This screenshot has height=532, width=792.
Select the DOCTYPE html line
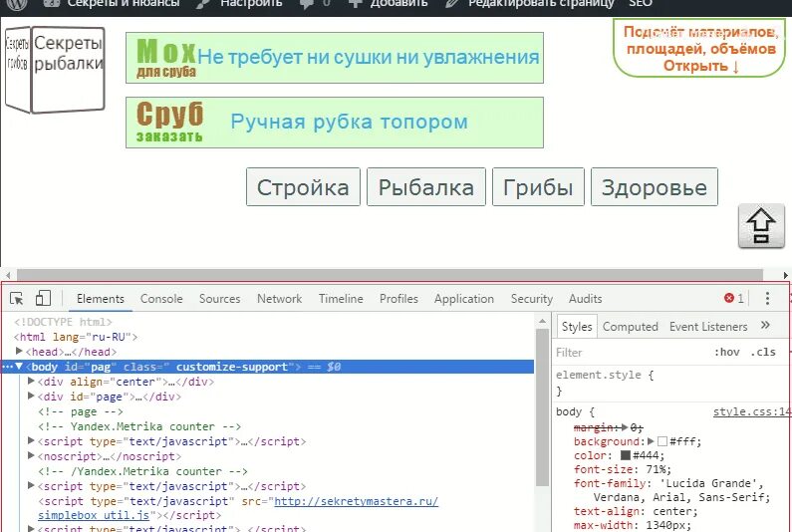(63, 322)
